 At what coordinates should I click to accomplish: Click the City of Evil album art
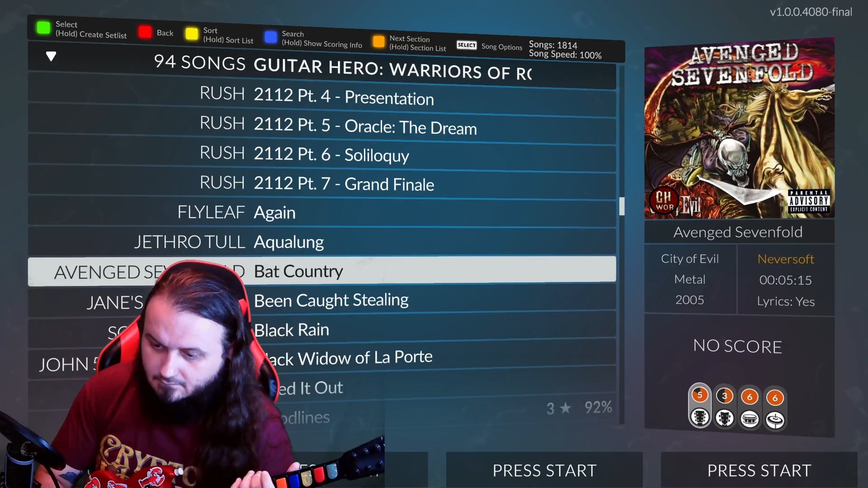[740, 128]
